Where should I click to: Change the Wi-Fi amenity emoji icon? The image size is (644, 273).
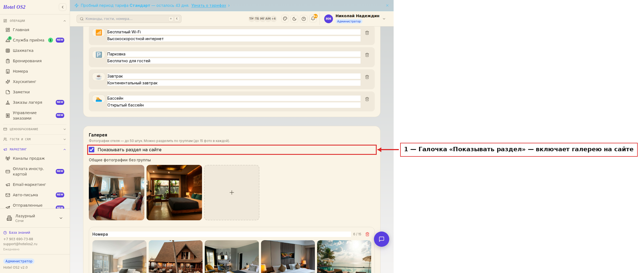click(99, 33)
